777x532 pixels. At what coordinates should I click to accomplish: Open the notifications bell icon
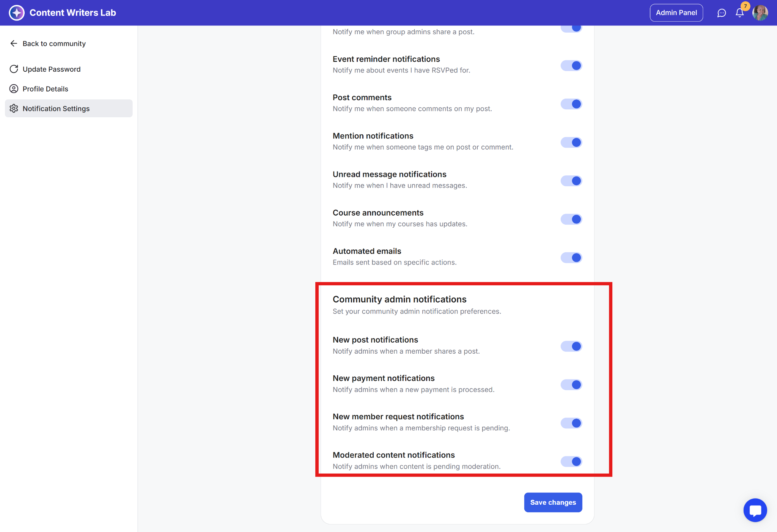[739, 13]
